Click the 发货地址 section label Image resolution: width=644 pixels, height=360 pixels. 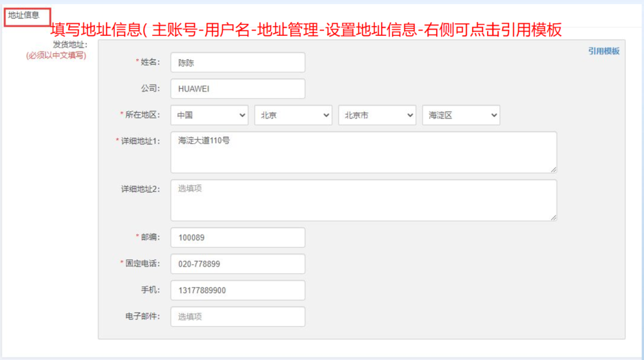[69, 44]
